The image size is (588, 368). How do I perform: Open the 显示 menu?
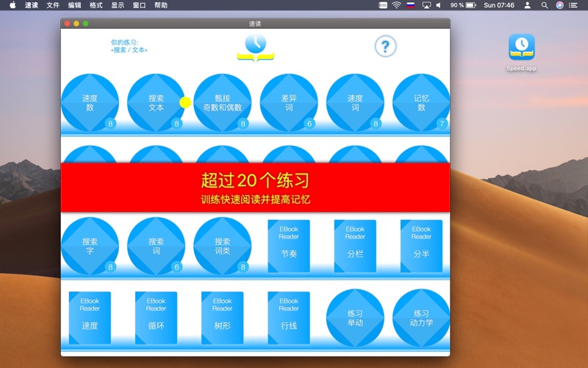tap(118, 5)
